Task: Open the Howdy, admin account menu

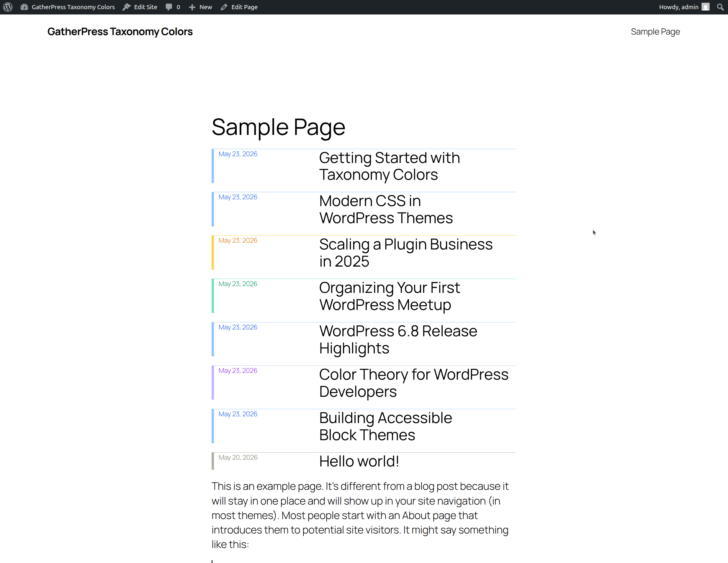Action: (x=684, y=7)
